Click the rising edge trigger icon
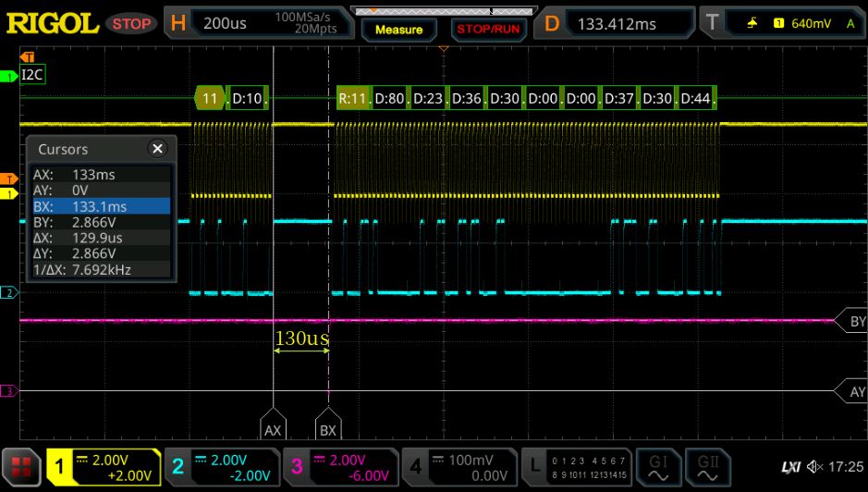This screenshot has height=492, width=868. pyautogui.click(x=752, y=23)
